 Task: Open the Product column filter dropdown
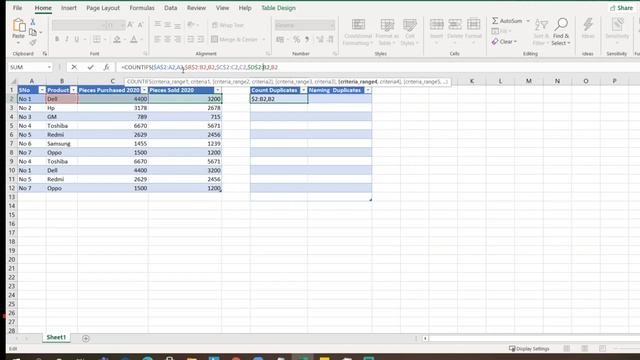73,90
